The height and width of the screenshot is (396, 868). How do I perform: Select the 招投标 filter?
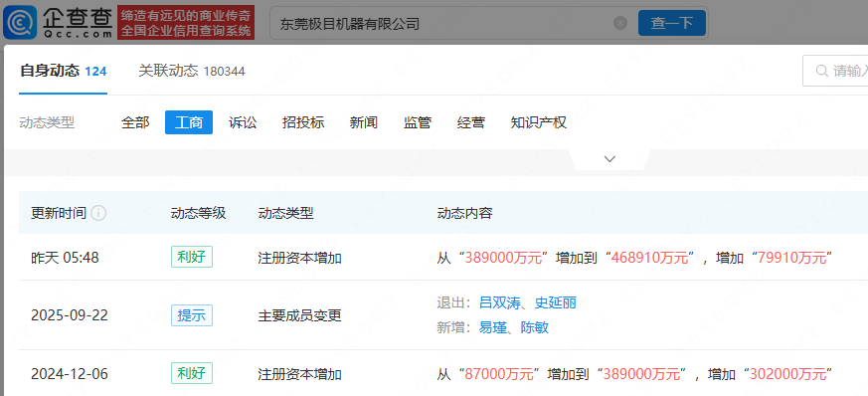click(303, 122)
